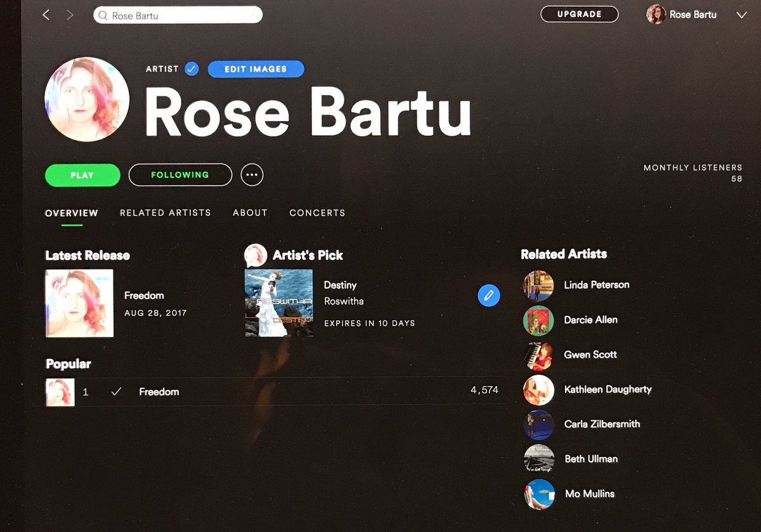The image size is (761, 532).
Task: Click the MONTHLY LISTENERS 58 count
Action: pyautogui.click(x=736, y=179)
